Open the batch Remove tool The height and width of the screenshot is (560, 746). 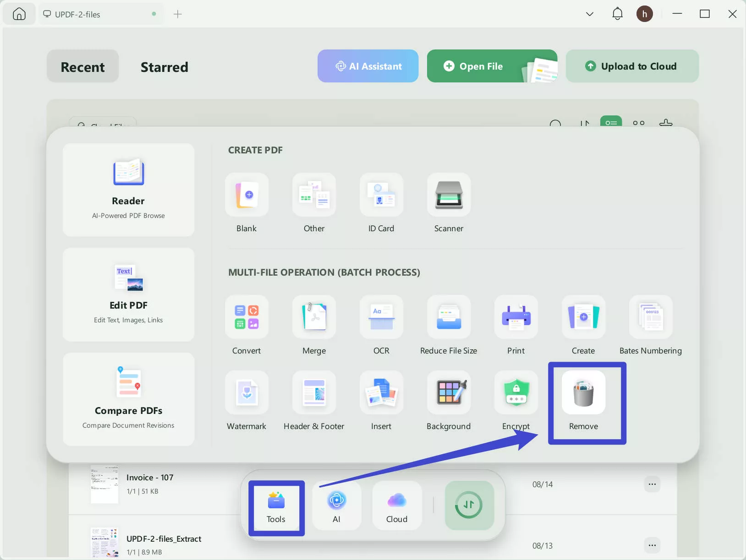pos(583,392)
